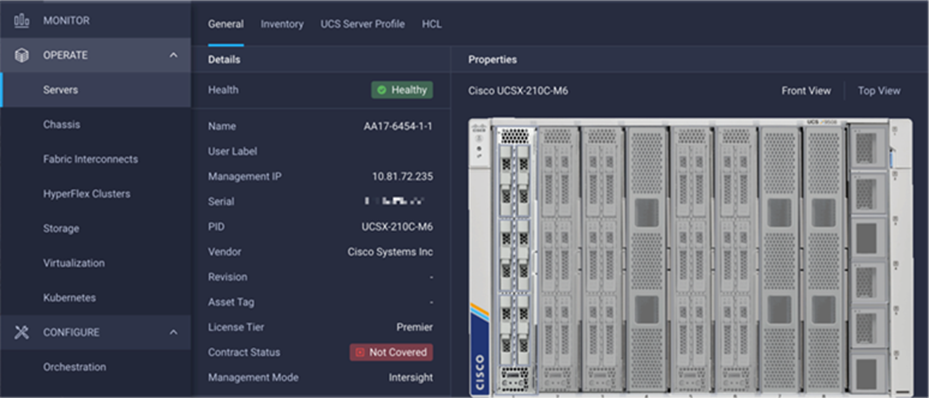The width and height of the screenshot is (929, 398).
Task: Click the highlighted first server blade in chassis
Action: coord(514,260)
